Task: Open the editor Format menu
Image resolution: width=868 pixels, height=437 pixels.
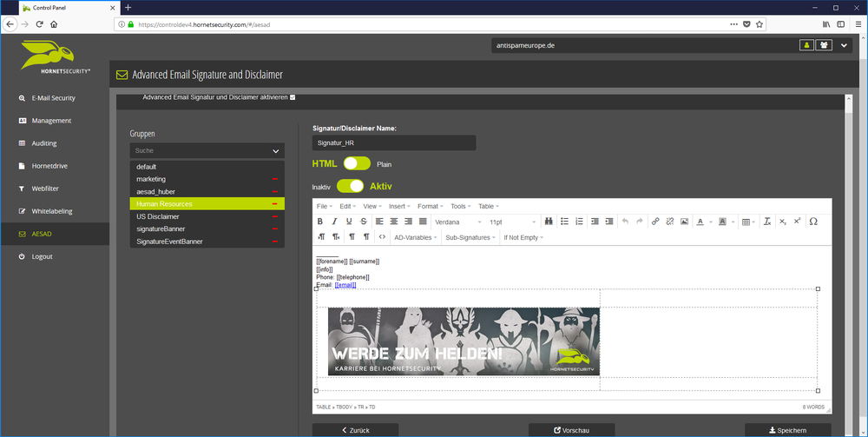Action: pyautogui.click(x=431, y=206)
